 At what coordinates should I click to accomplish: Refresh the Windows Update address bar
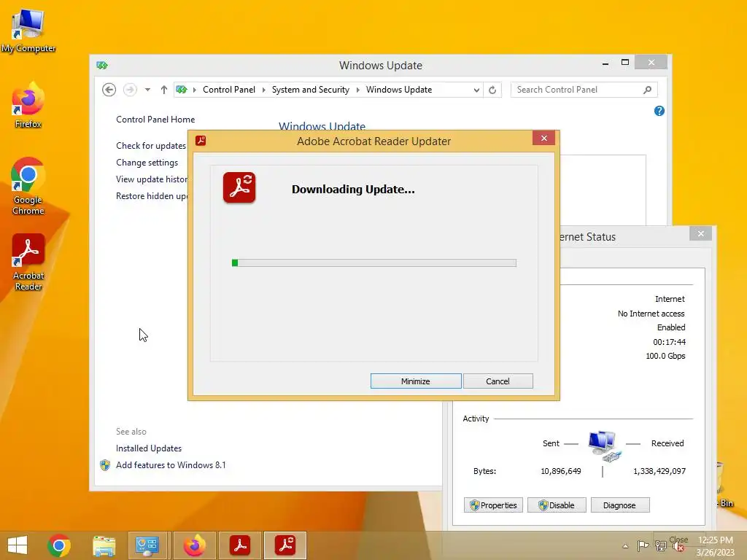[492, 90]
